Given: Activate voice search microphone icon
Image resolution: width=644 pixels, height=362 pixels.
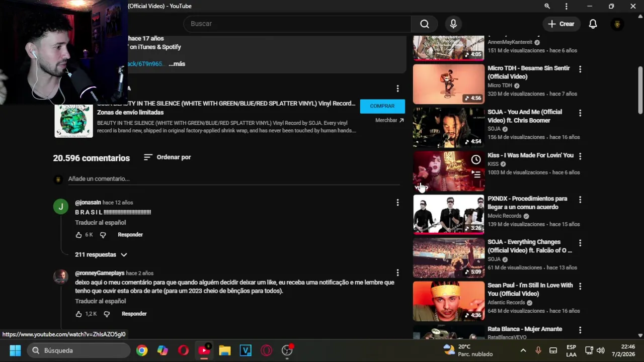Looking at the screenshot, I should tap(453, 24).
